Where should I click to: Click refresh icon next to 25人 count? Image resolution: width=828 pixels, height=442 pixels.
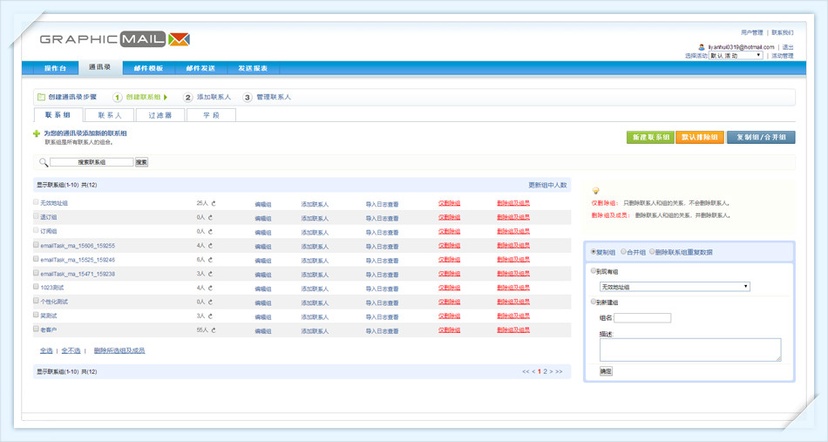[214, 203]
